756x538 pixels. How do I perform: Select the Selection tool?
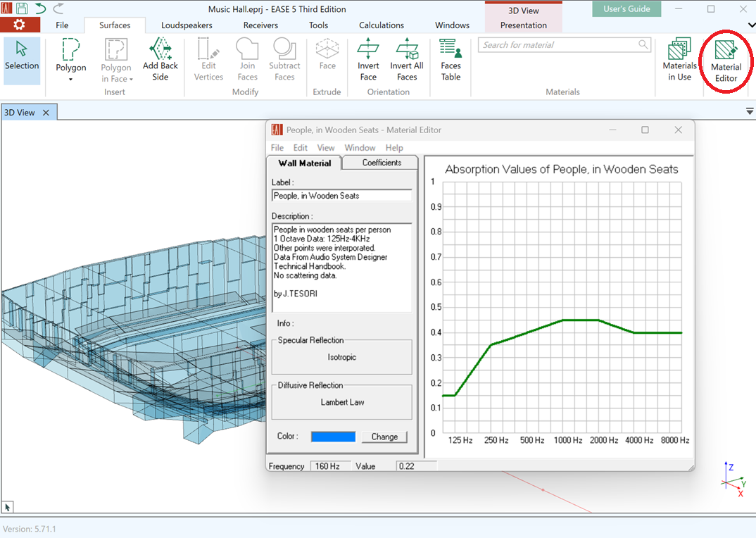[x=22, y=61]
